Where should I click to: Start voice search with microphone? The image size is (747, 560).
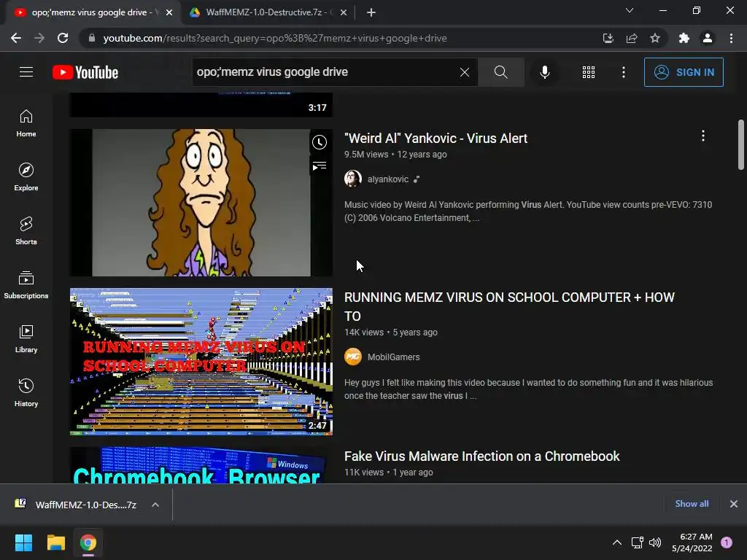click(544, 72)
